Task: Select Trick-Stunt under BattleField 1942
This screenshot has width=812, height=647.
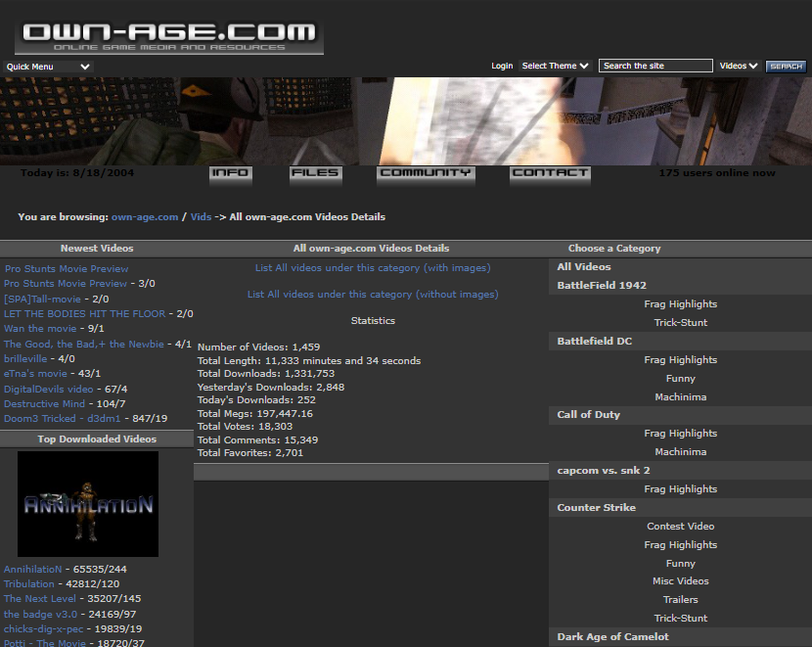Action: pyautogui.click(x=681, y=323)
